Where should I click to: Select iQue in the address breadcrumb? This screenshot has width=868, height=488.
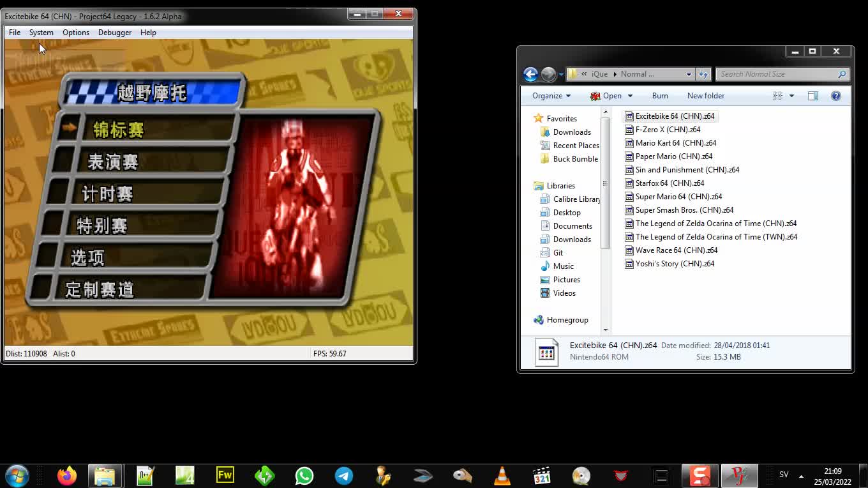pyautogui.click(x=599, y=74)
